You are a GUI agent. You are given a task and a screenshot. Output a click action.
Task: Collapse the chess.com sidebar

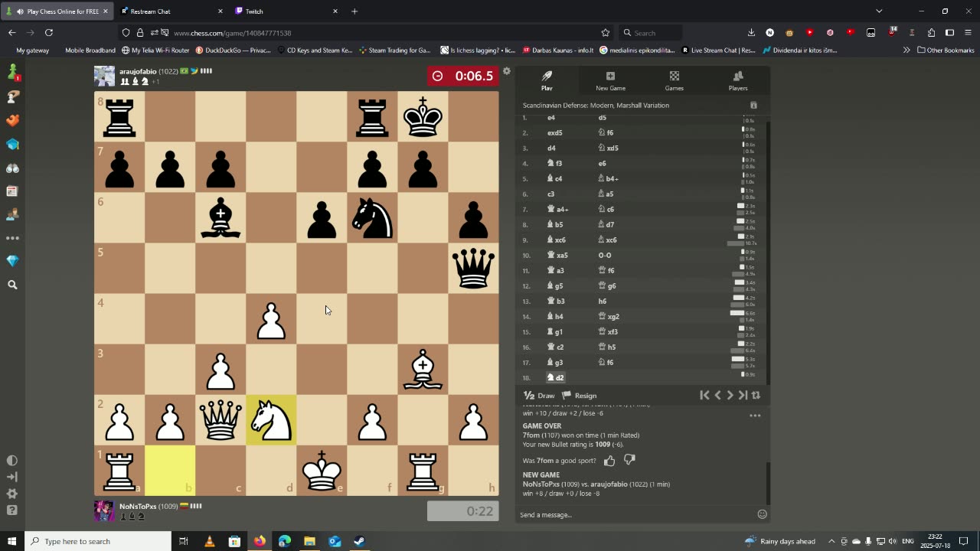click(x=12, y=477)
